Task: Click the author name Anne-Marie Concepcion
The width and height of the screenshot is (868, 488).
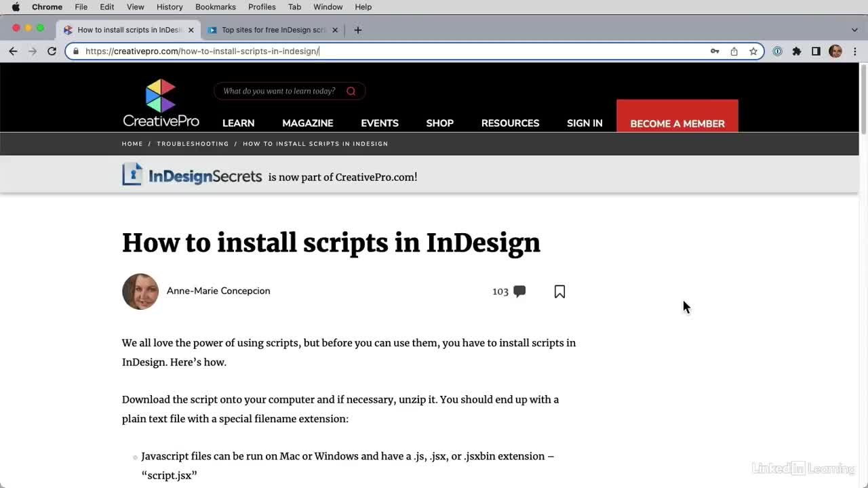Action: click(x=218, y=291)
